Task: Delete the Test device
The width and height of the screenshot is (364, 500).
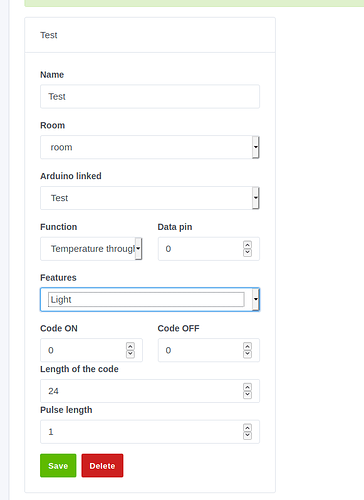Action: point(102,466)
